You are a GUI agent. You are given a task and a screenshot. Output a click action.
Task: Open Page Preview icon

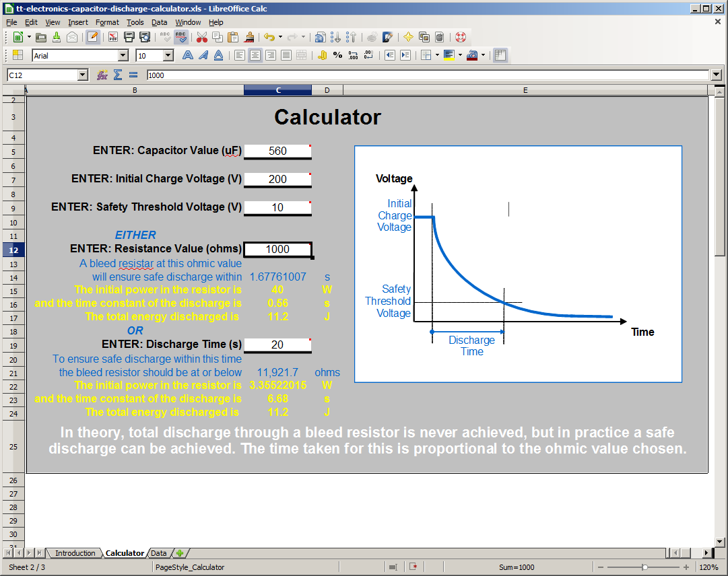(x=145, y=37)
